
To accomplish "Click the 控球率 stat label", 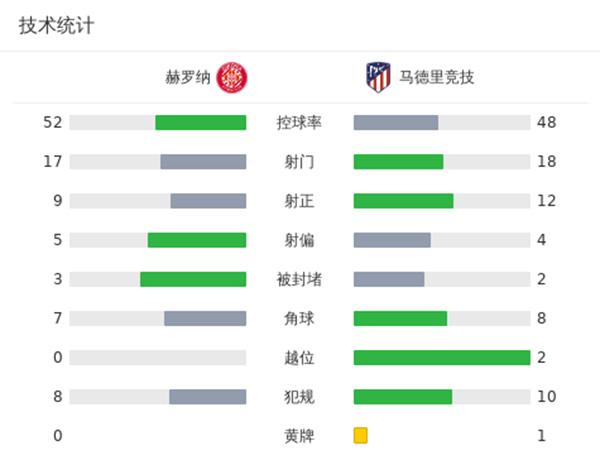I will pos(299,123).
